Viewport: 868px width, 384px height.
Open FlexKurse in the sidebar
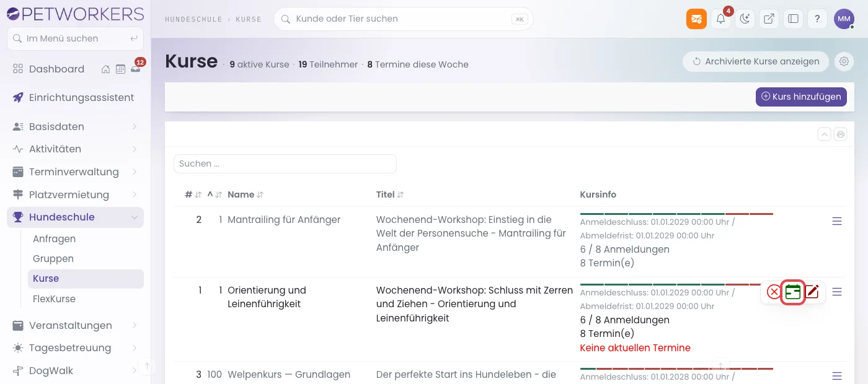pyautogui.click(x=86, y=299)
